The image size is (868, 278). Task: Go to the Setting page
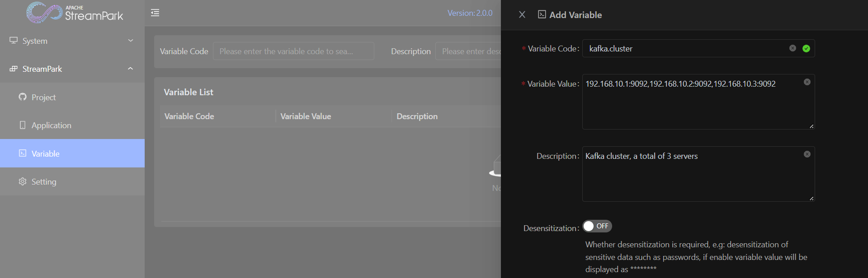(x=44, y=182)
